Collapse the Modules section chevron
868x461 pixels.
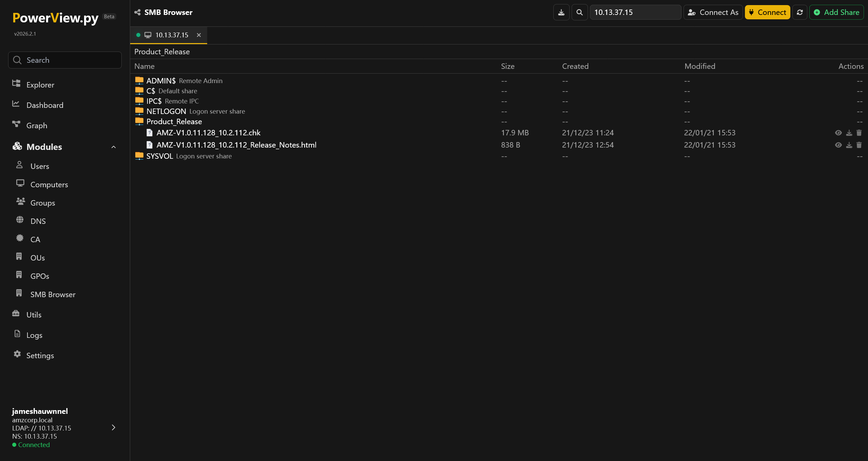[x=114, y=147]
